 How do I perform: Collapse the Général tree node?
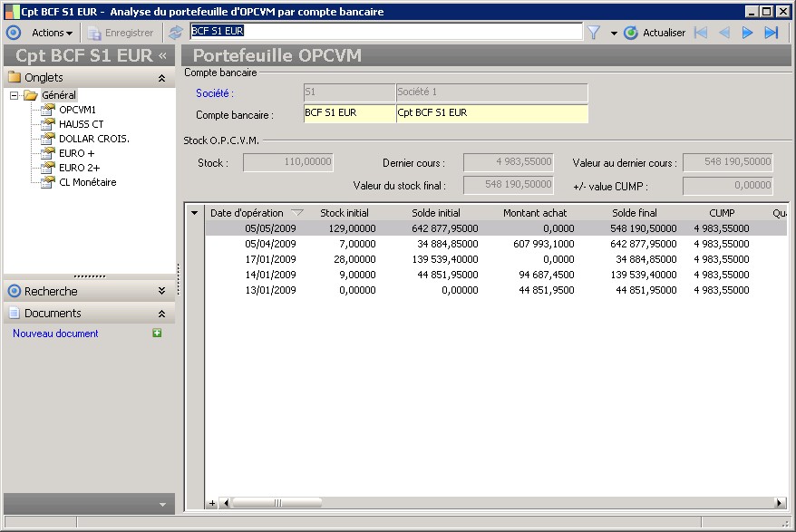15,95
